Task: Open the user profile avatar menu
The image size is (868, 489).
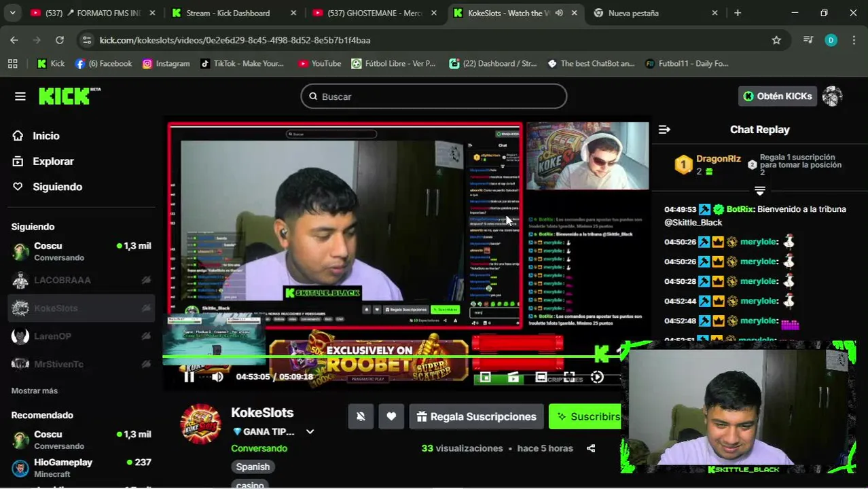Action: pyautogui.click(x=832, y=96)
